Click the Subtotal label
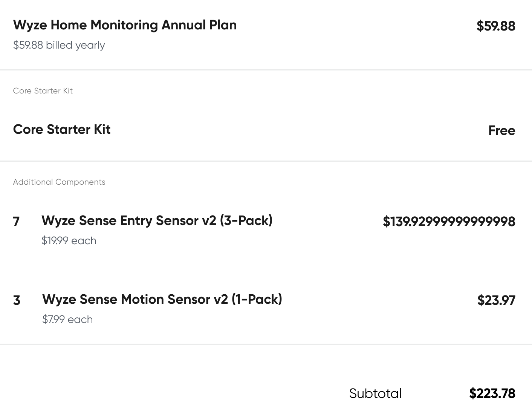 (x=375, y=393)
